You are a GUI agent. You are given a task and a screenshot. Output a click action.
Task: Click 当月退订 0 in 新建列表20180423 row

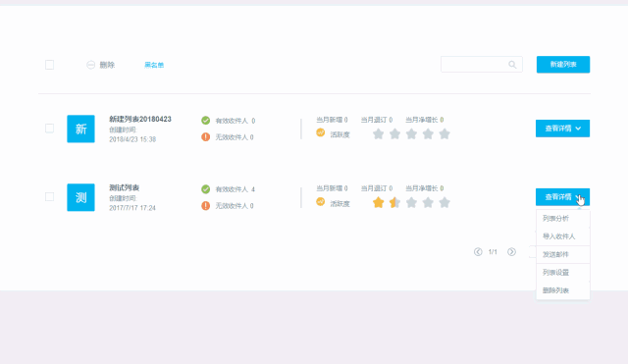coord(377,120)
